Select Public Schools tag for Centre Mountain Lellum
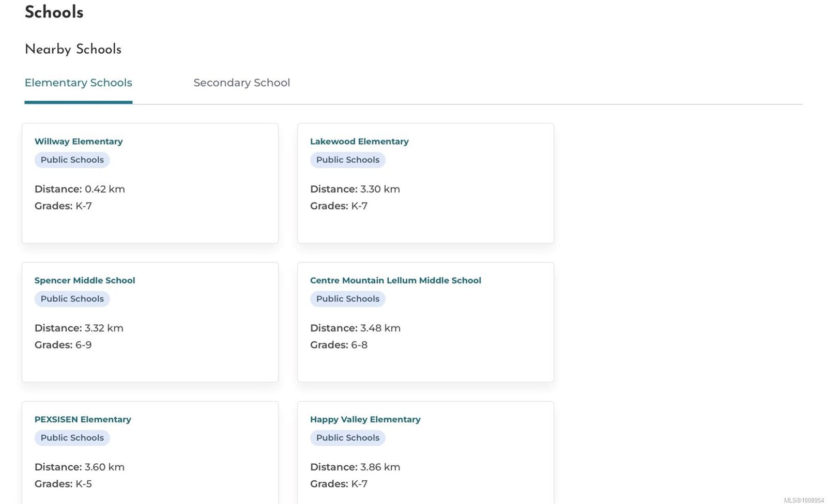The height and width of the screenshot is (504, 827). [x=348, y=299]
